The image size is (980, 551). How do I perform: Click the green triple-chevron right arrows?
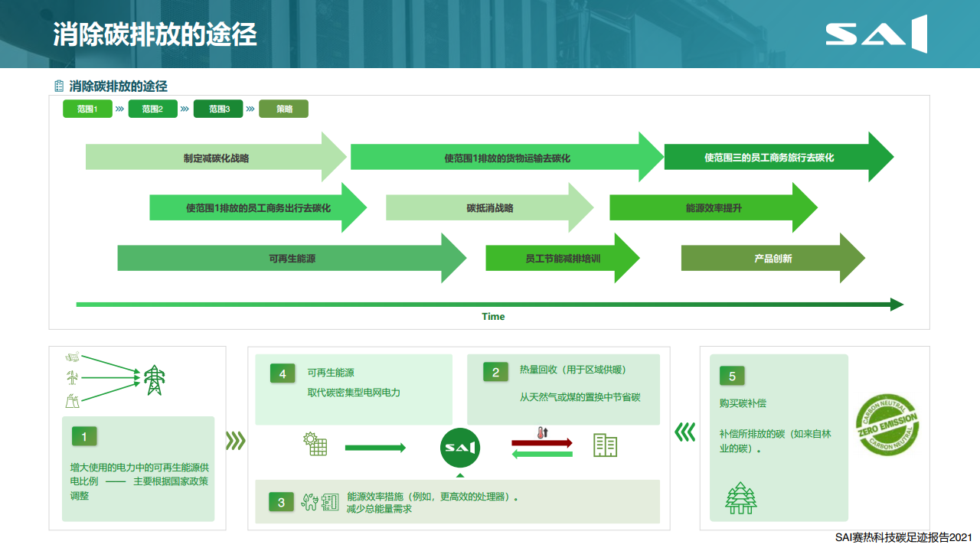[235, 441]
